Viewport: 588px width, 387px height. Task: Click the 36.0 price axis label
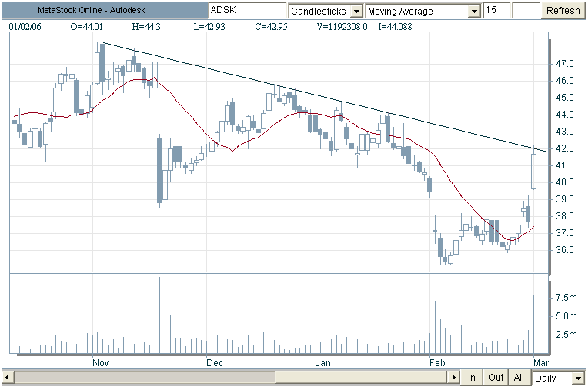[565, 250]
